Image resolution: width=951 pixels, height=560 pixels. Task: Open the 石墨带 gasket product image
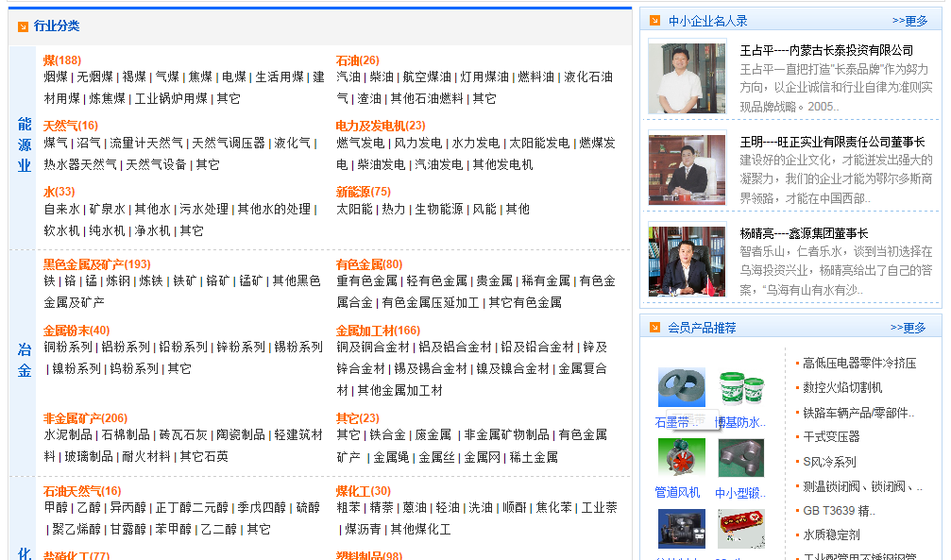[681, 387]
